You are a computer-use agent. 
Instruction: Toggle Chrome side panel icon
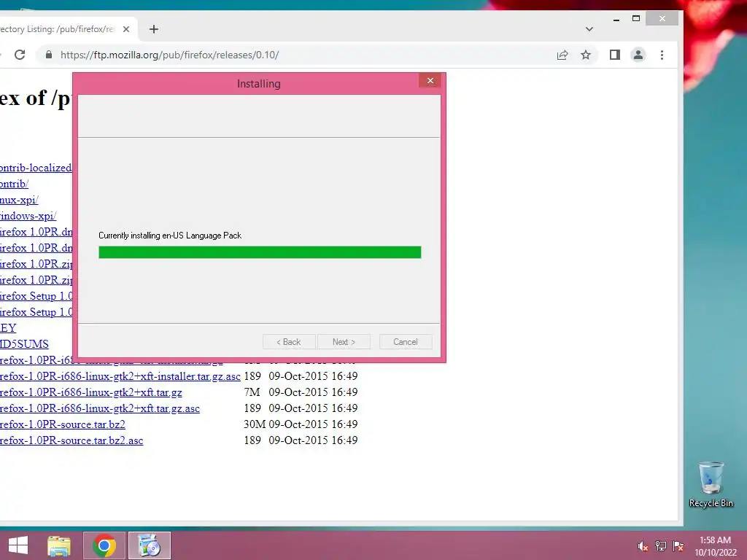[614, 55]
